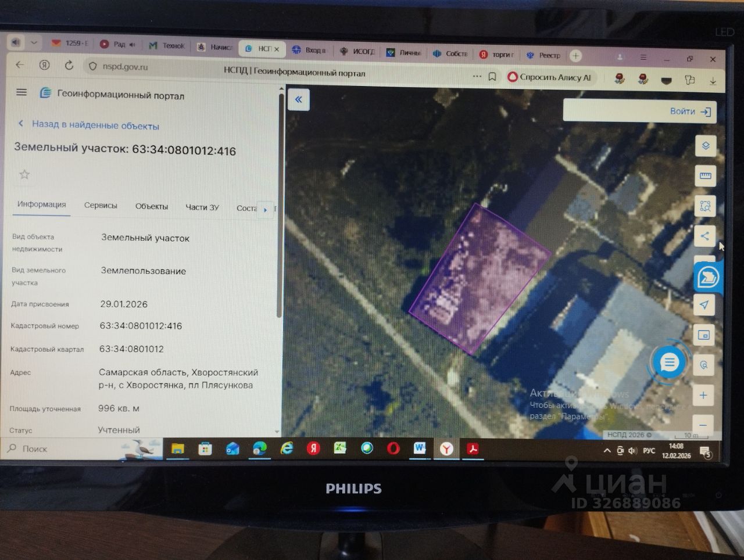Click the nspd.gov.ru address field
The image size is (744, 560).
coord(125,67)
